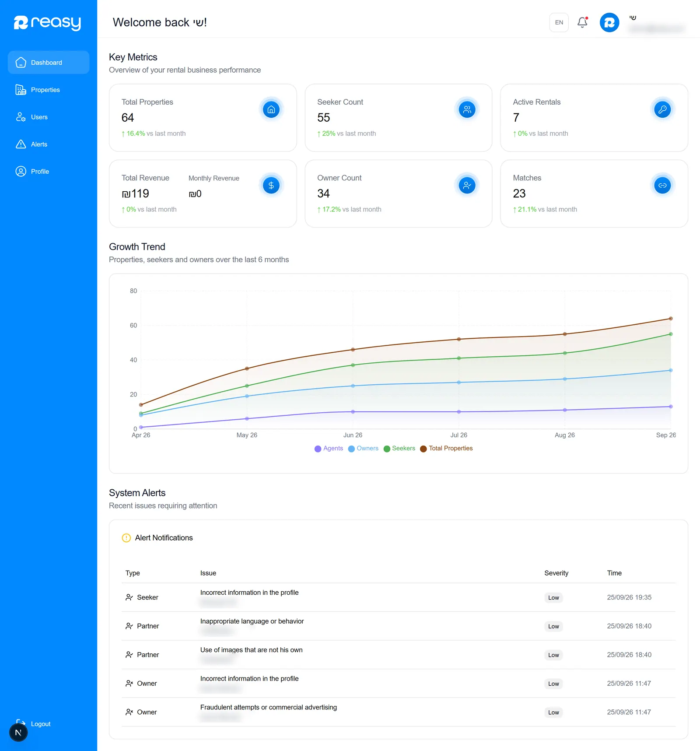This screenshot has width=700, height=751.
Task: Click the Total Revenue dollar icon
Action: (271, 186)
